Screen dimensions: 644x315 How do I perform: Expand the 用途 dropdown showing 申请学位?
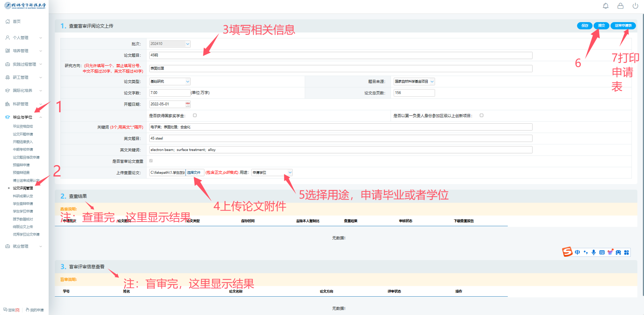[272, 173]
